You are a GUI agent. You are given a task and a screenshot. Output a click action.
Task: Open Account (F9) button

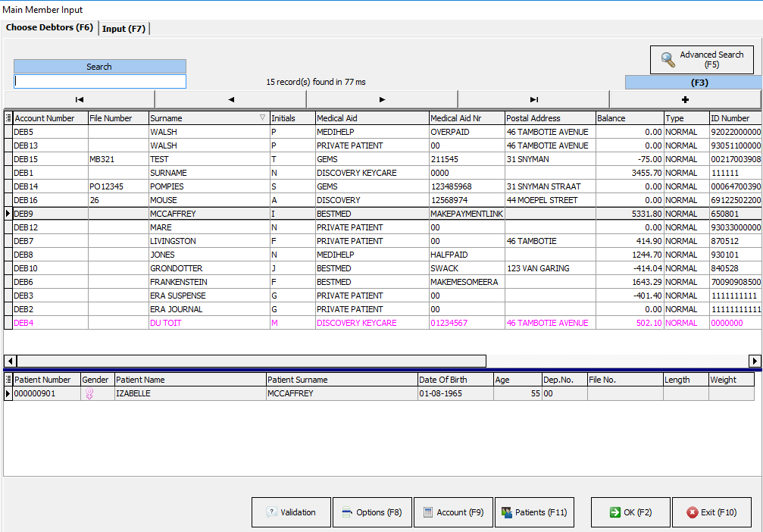click(453, 512)
